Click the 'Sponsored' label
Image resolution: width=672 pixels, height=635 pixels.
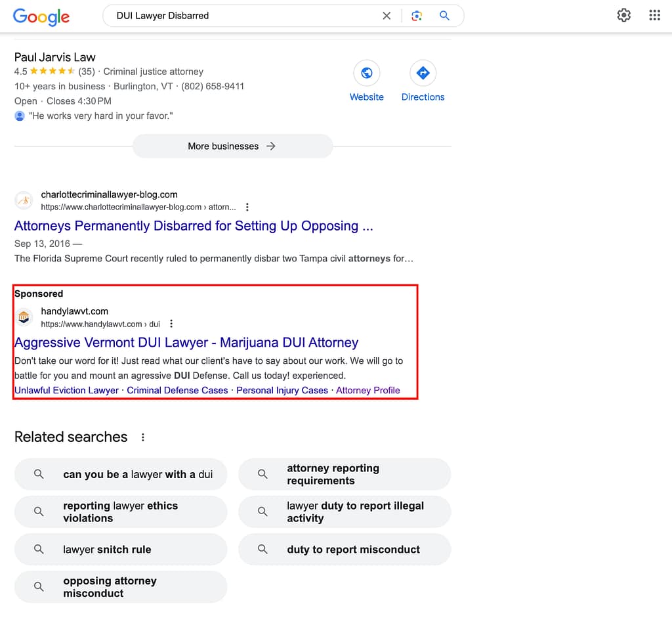tap(39, 294)
